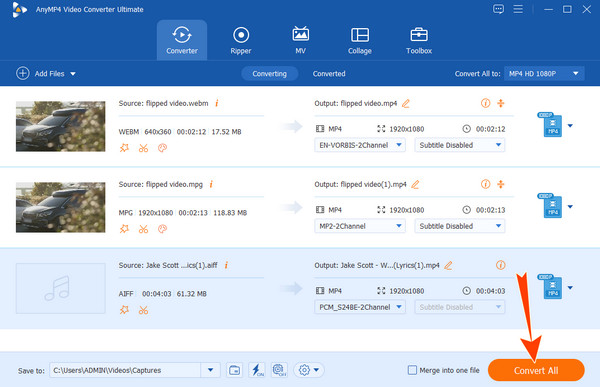Click the Save to path field
600x387 pixels.
point(125,370)
